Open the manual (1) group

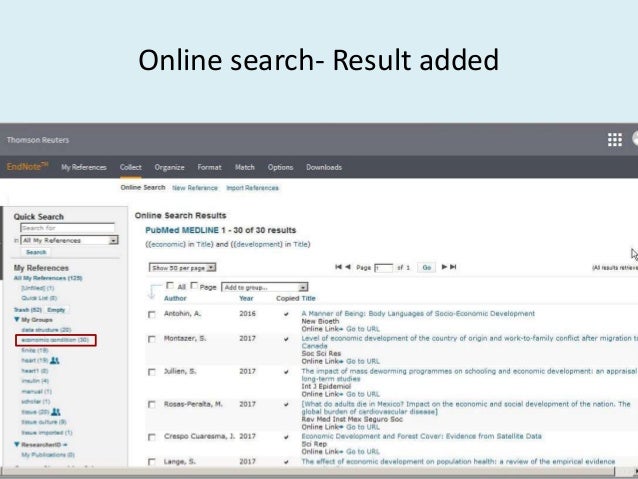[37, 392]
